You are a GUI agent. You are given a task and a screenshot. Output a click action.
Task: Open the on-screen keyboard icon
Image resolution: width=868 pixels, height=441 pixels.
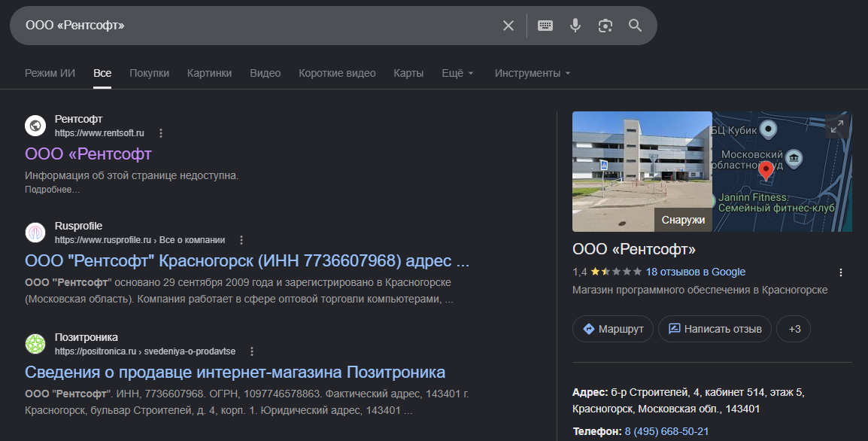pyautogui.click(x=545, y=26)
